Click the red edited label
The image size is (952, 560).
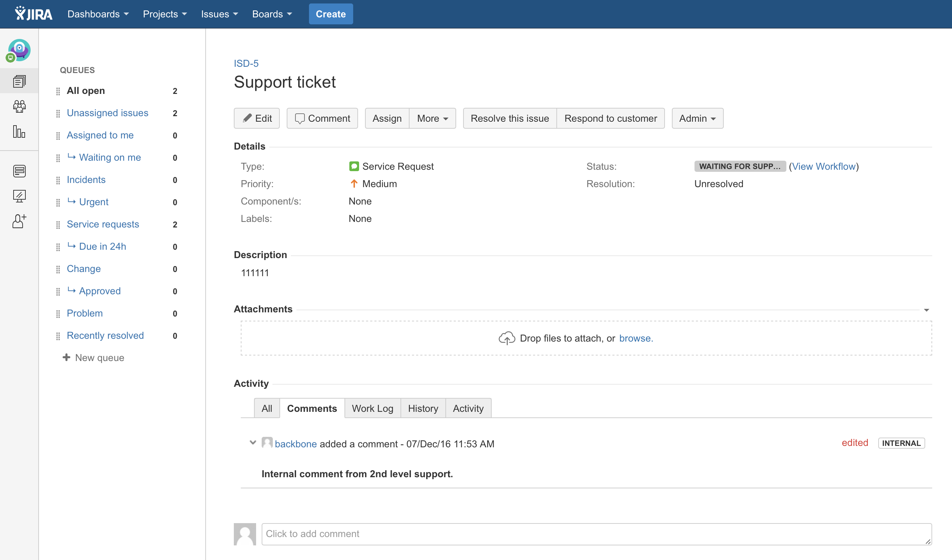tap(855, 442)
